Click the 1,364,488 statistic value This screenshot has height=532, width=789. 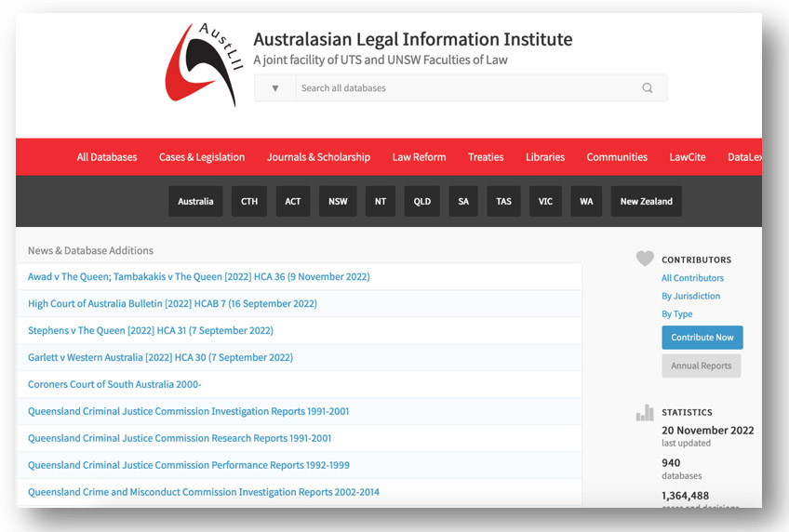pyautogui.click(x=686, y=496)
